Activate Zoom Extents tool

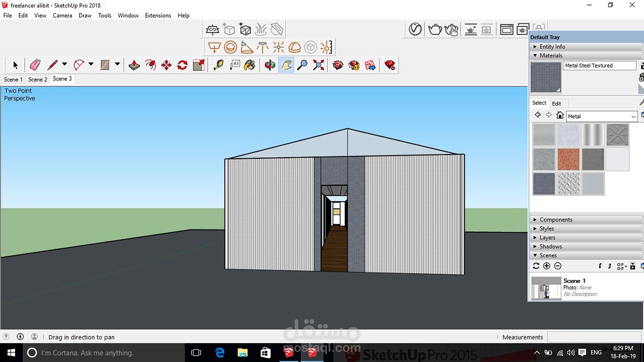(x=318, y=65)
